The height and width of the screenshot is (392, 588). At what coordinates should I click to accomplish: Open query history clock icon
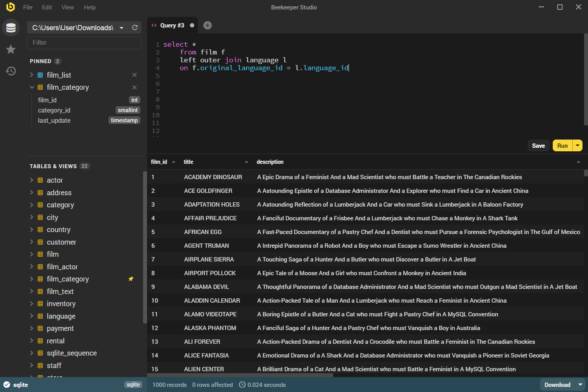(11, 71)
